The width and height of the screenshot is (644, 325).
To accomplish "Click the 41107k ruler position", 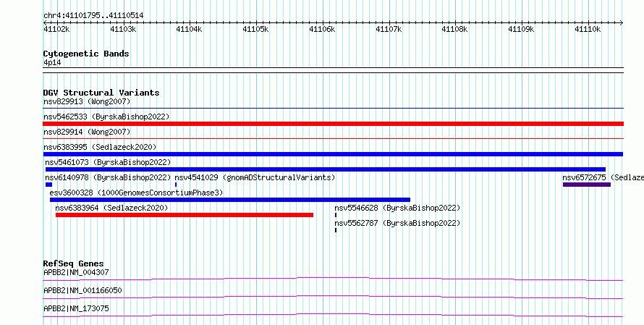I will tap(389, 29).
